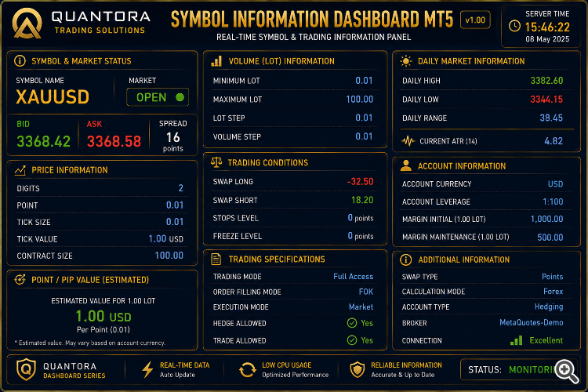Click the Tick Value 1.00 USD
The height and width of the screenshot is (392, 588).
coord(165,239)
